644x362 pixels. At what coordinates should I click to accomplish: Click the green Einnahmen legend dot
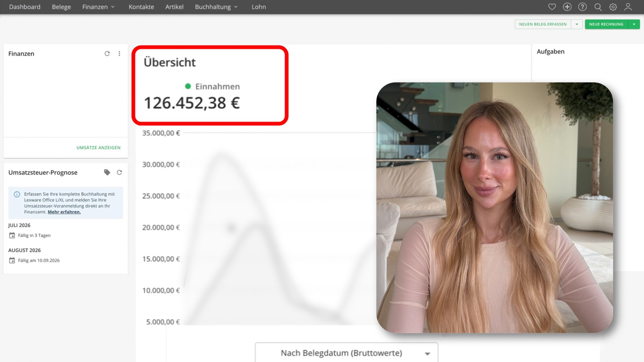[188, 86]
